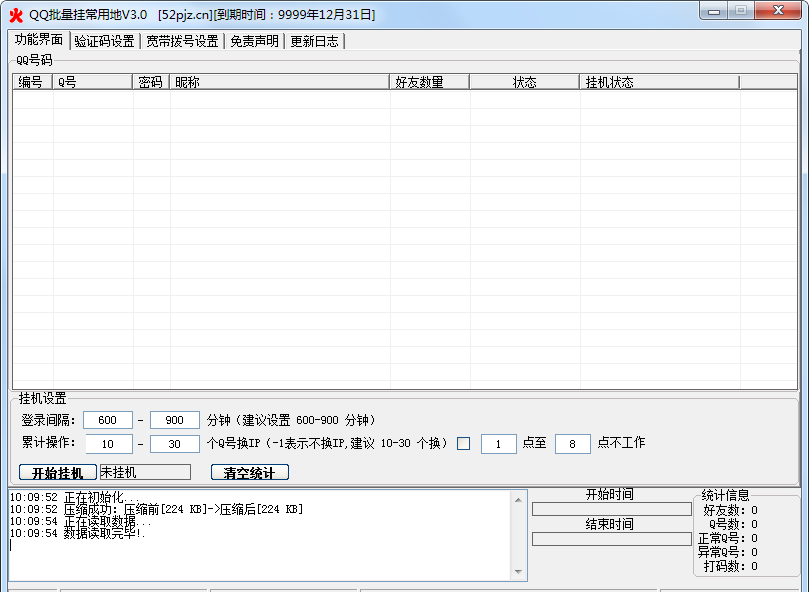The width and height of the screenshot is (809, 615).
Task: Click the 未挂机 status field
Action: tap(145, 473)
